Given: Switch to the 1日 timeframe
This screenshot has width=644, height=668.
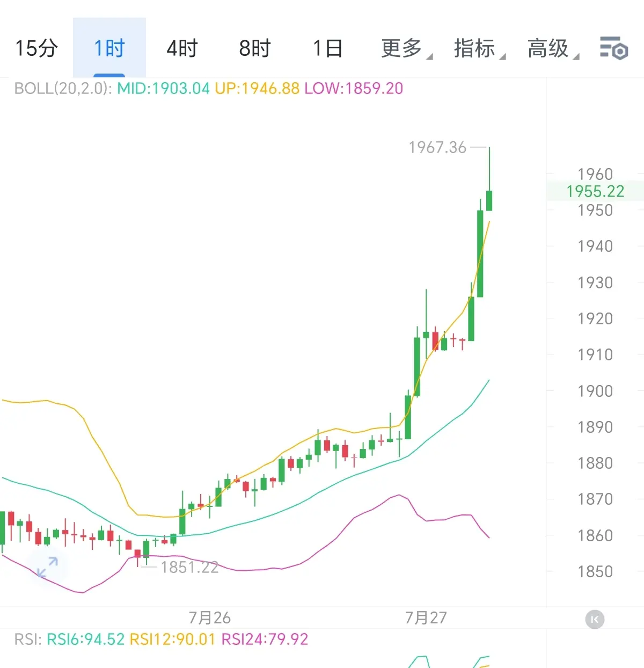Looking at the screenshot, I should [x=328, y=48].
